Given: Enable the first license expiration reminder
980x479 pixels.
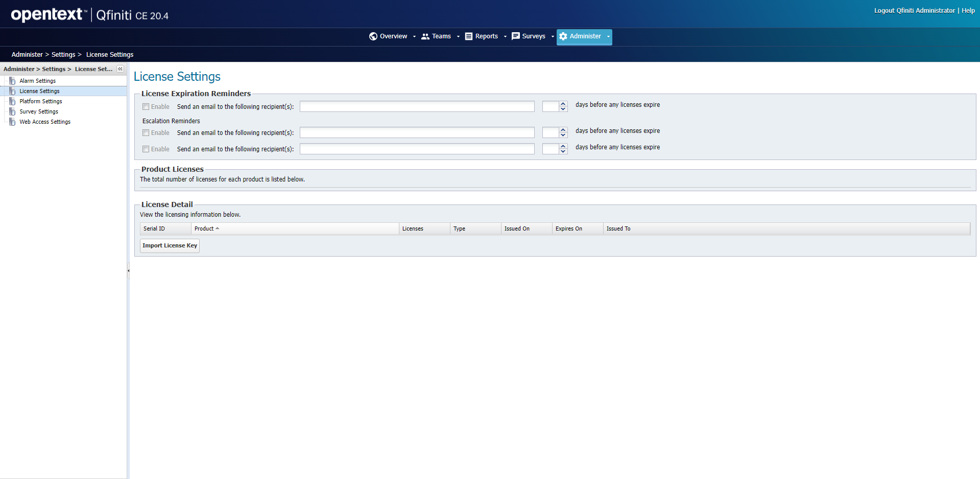Looking at the screenshot, I should pos(146,106).
